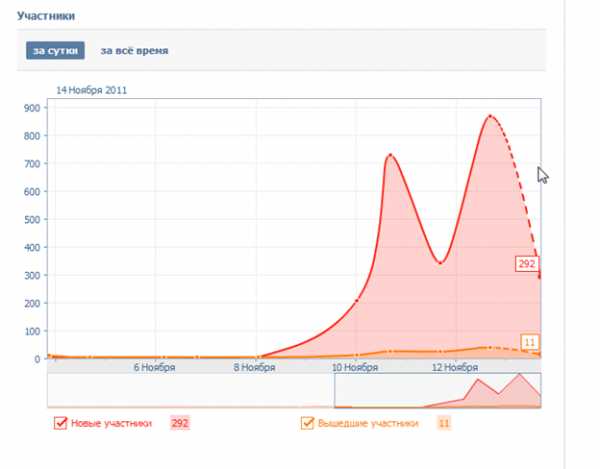This screenshot has width=600, height=469.
Task: Click unselected left area of overview mini-chart
Action: tap(190, 390)
